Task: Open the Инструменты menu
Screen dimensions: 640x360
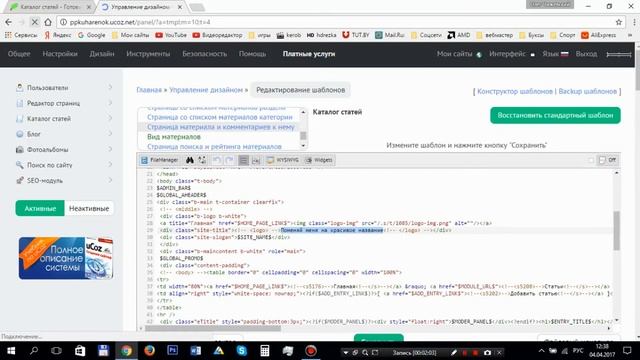Action: coord(148,54)
